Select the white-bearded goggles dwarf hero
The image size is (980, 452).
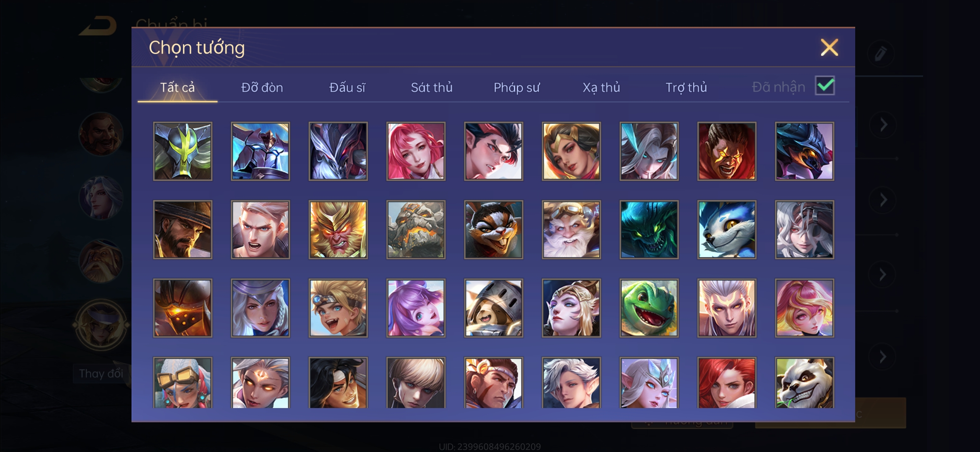(571, 229)
